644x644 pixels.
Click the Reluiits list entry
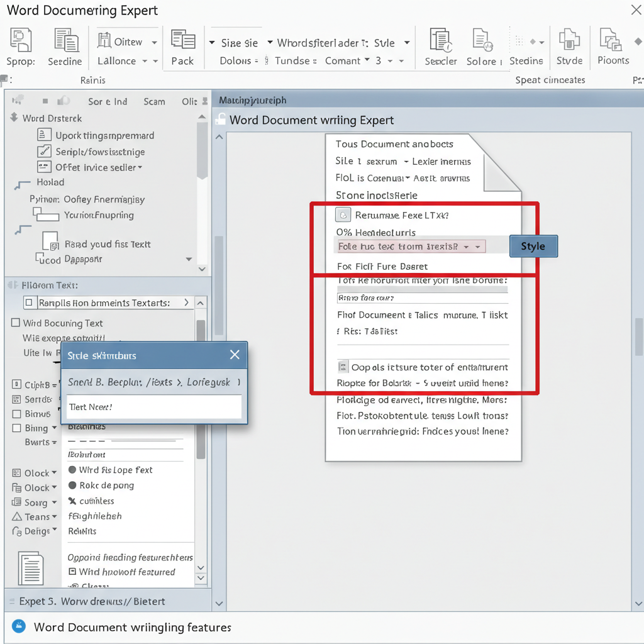tap(82, 531)
